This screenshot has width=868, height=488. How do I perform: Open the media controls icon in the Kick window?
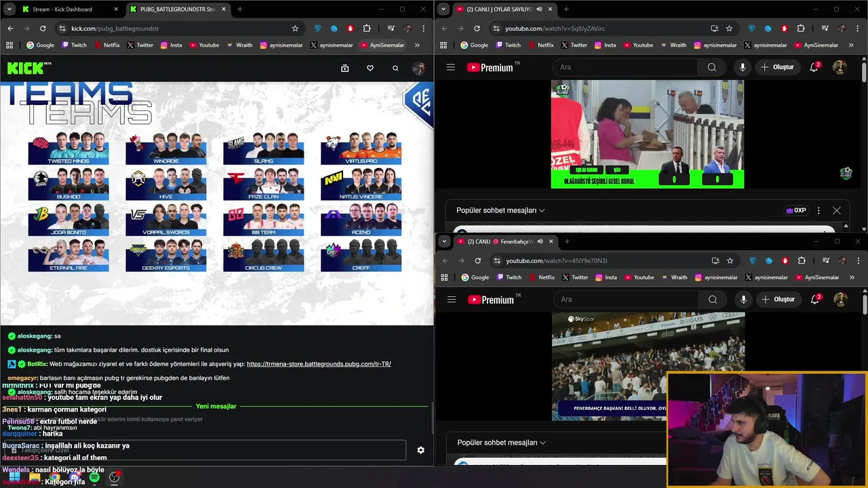tap(391, 28)
